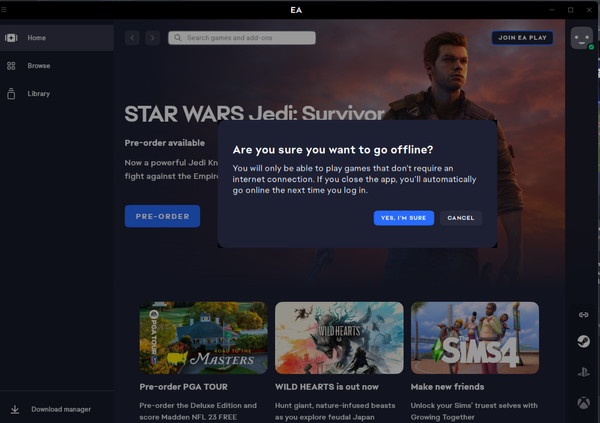The height and width of the screenshot is (423, 600).
Task: Click the Library icon
Action: (11, 94)
